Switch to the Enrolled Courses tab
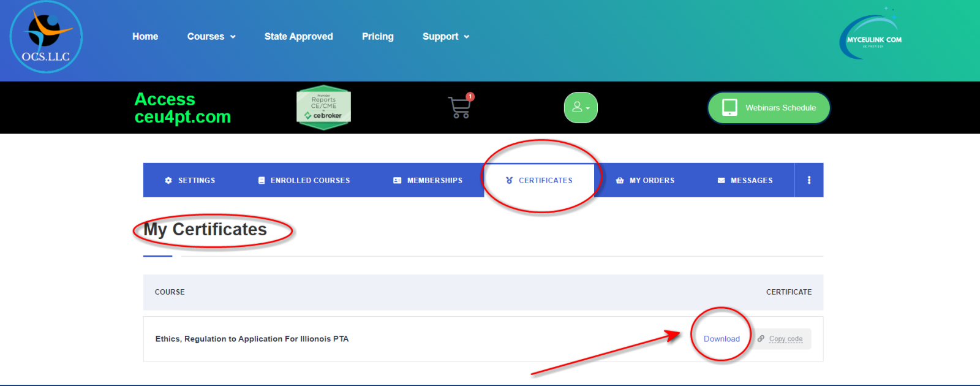Viewport: 980px width, 386px height. [304, 181]
